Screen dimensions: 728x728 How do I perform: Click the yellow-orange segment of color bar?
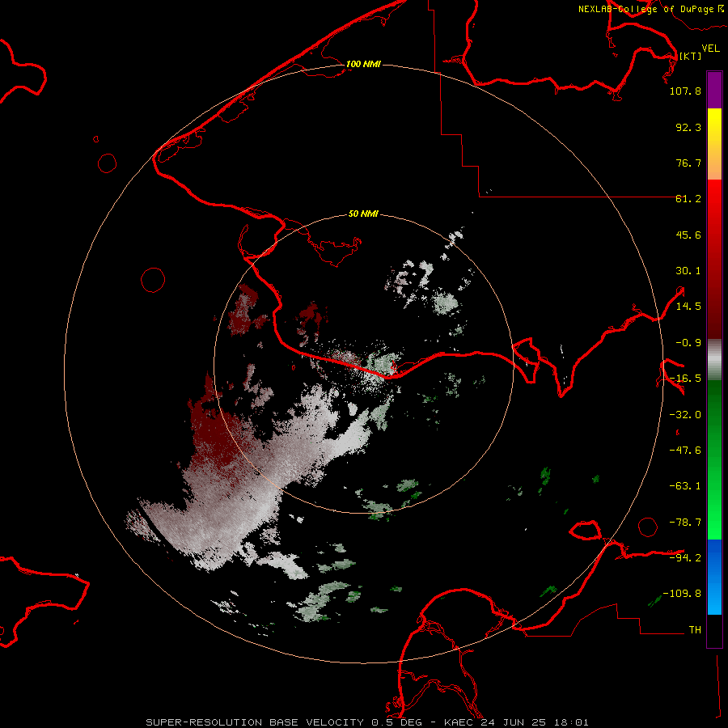tap(714, 144)
